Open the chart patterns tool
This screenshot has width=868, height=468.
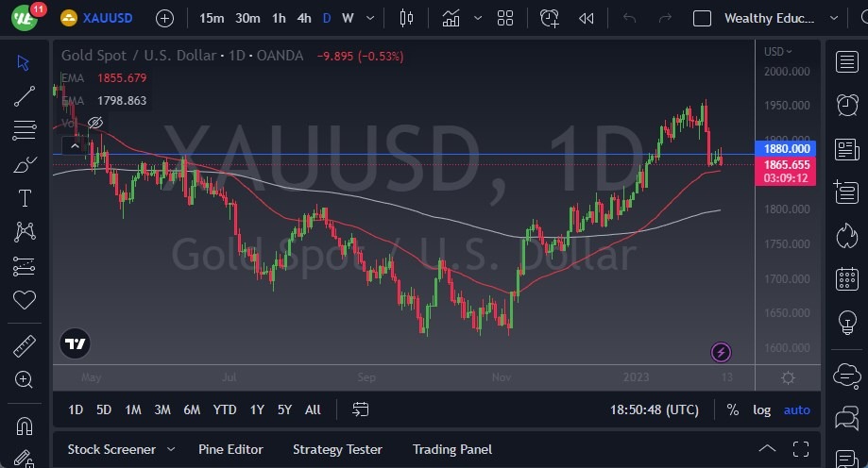[25, 232]
